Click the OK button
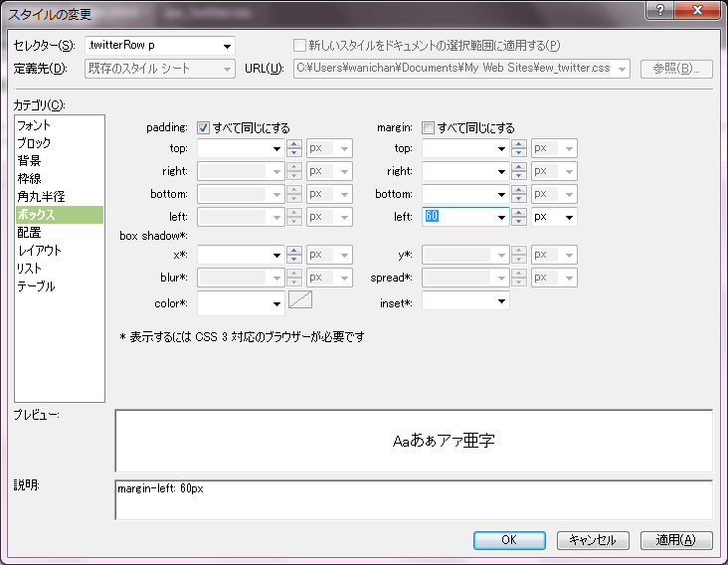The width and height of the screenshot is (728, 565). pos(509,540)
